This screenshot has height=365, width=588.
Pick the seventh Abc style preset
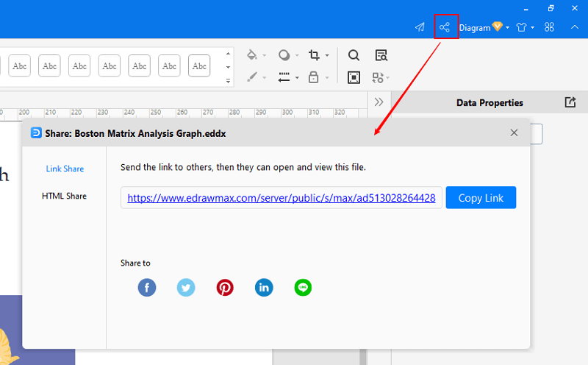pos(199,65)
